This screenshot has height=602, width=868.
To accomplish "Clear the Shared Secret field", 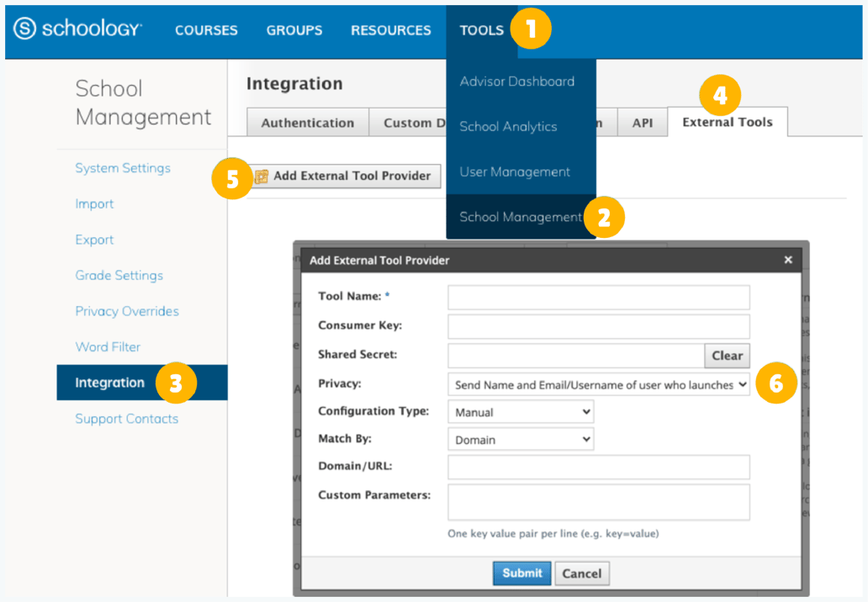I will [726, 356].
